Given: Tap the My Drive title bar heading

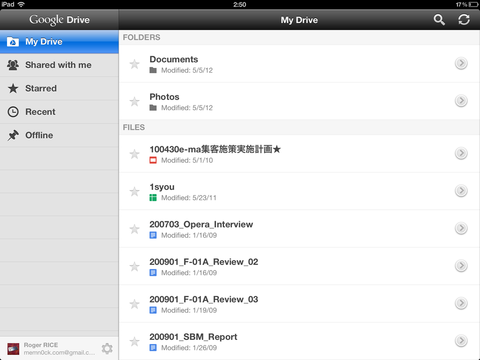Looking at the screenshot, I should 299,20.
